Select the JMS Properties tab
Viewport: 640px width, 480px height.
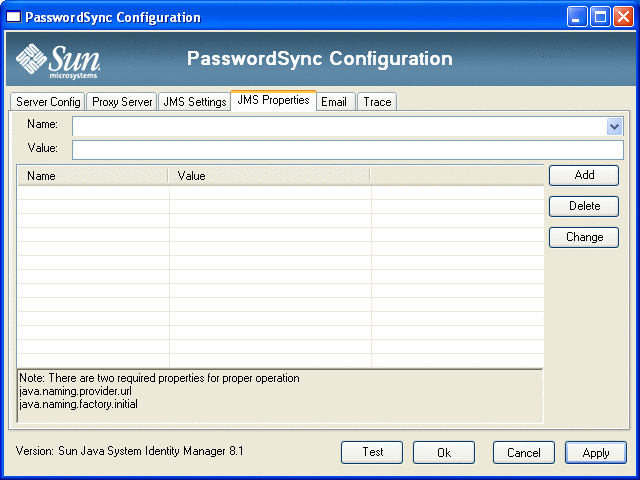pos(273,100)
